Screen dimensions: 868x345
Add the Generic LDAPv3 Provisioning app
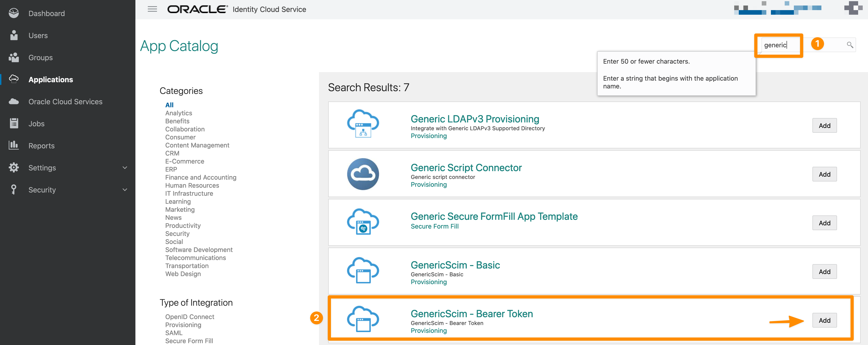pos(824,125)
